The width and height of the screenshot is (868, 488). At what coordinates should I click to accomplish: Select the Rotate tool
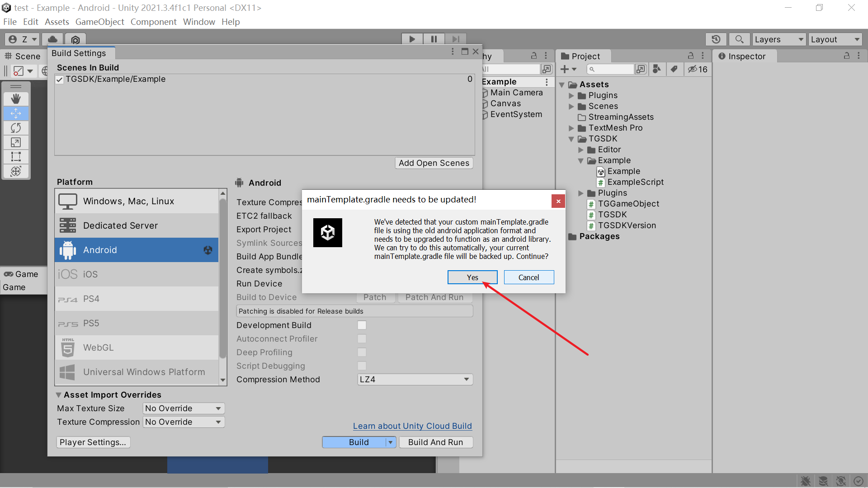click(x=16, y=127)
